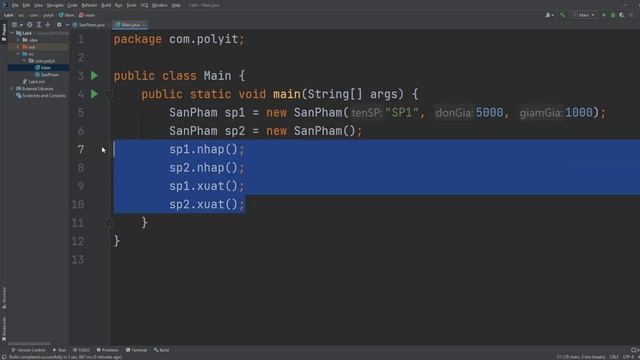The height and width of the screenshot is (360, 640).
Task: Open the VCS menu
Action: (x=144, y=5)
